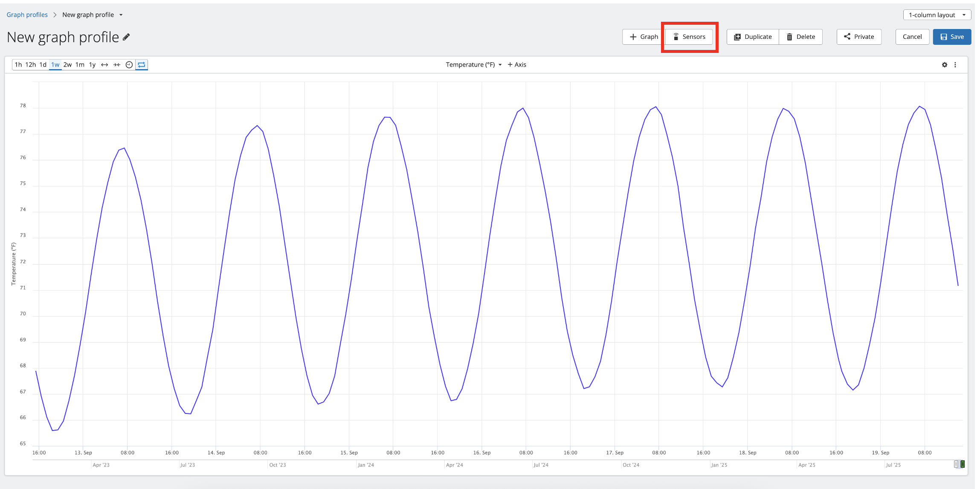Image resolution: width=980 pixels, height=489 pixels.
Task: Open the 1-column layout dropdown
Action: (937, 15)
